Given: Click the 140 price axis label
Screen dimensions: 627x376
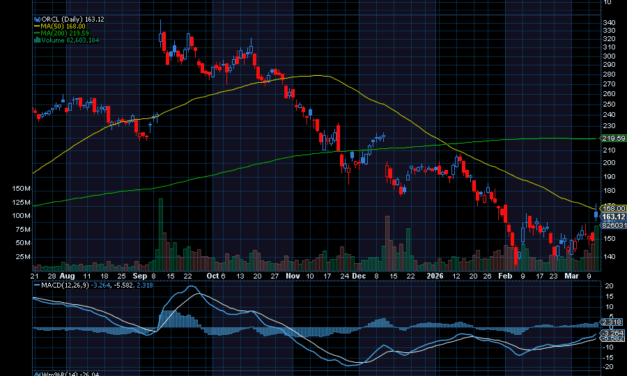Looking at the screenshot, I should (609, 256).
